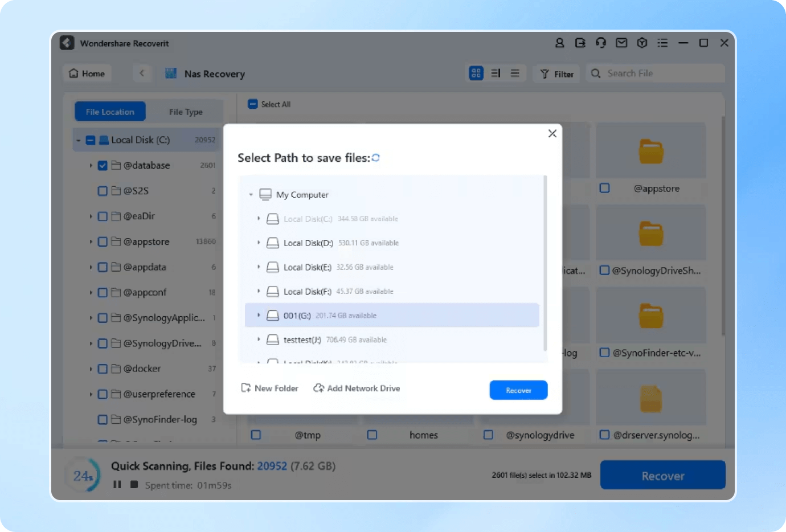
Task: Check the homes thumbnail checkbox
Action: 372,435
